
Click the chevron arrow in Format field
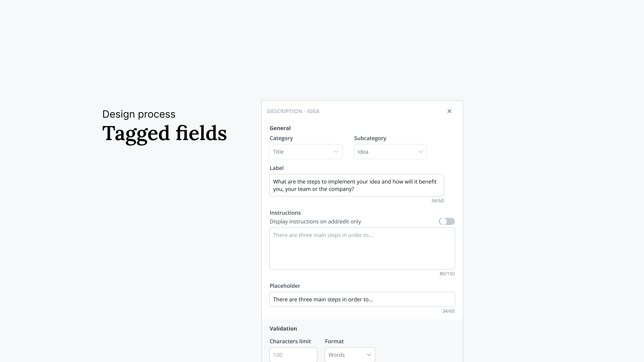click(369, 355)
